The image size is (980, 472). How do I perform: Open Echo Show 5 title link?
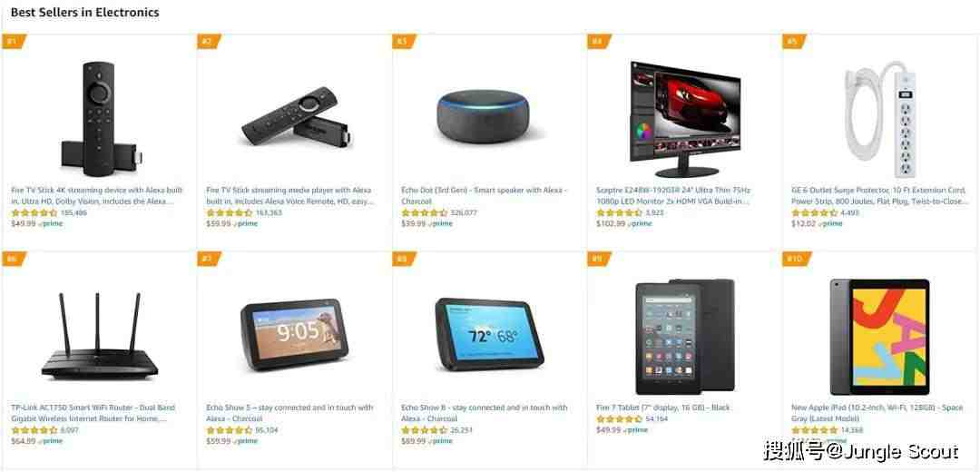[x=289, y=413]
